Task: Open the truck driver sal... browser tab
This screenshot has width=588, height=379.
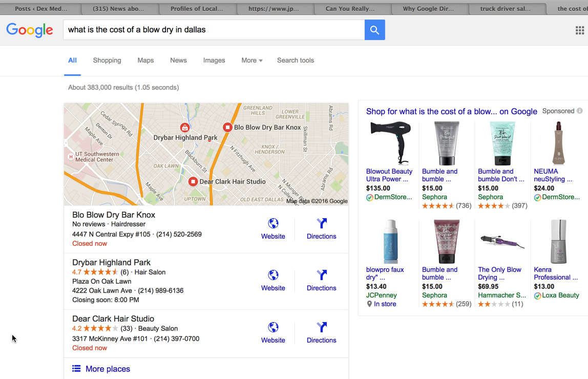Action: pyautogui.click(x=505, y=9)
